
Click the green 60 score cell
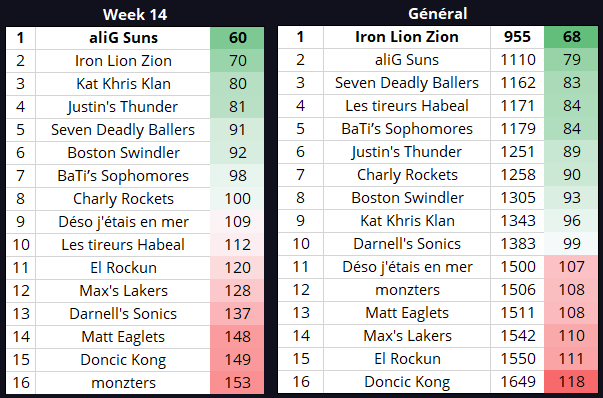click(237, 38)
